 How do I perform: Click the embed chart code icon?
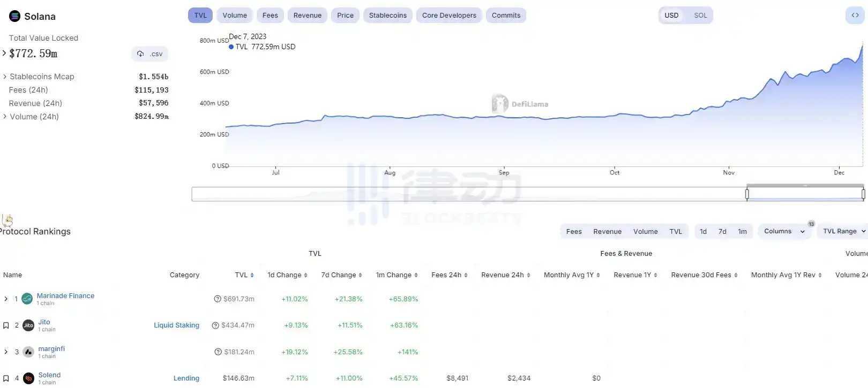click(x=855, y=15)
